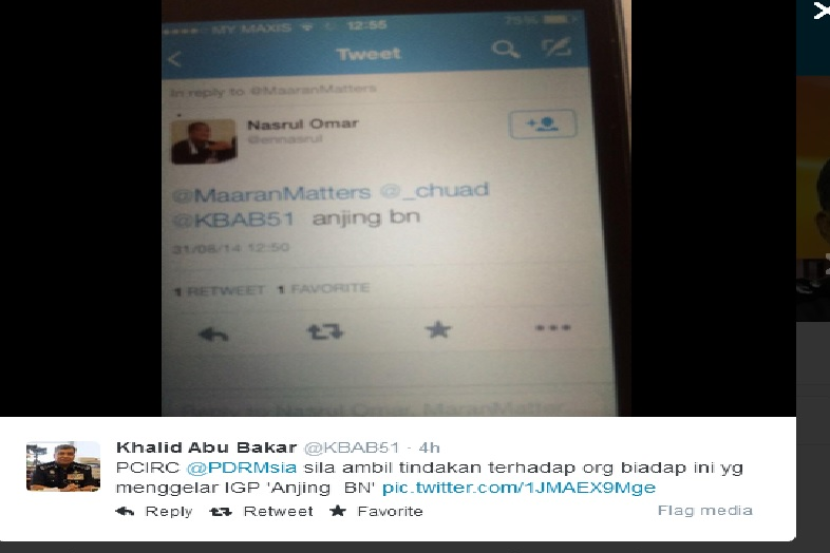Open the three-dots more menu in phone screenshot
Image resolution: width=830 pixels, height=553 pixels.
coord(553,328)
